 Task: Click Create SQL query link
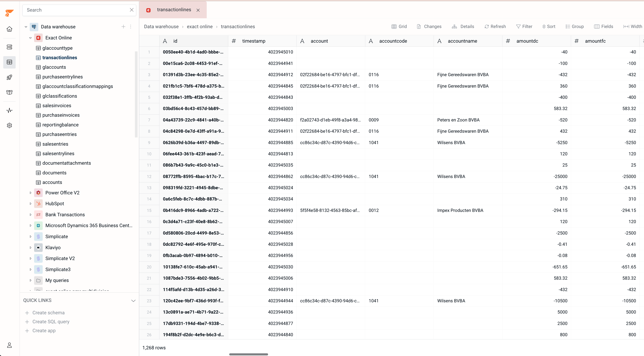tap(47, 322)
